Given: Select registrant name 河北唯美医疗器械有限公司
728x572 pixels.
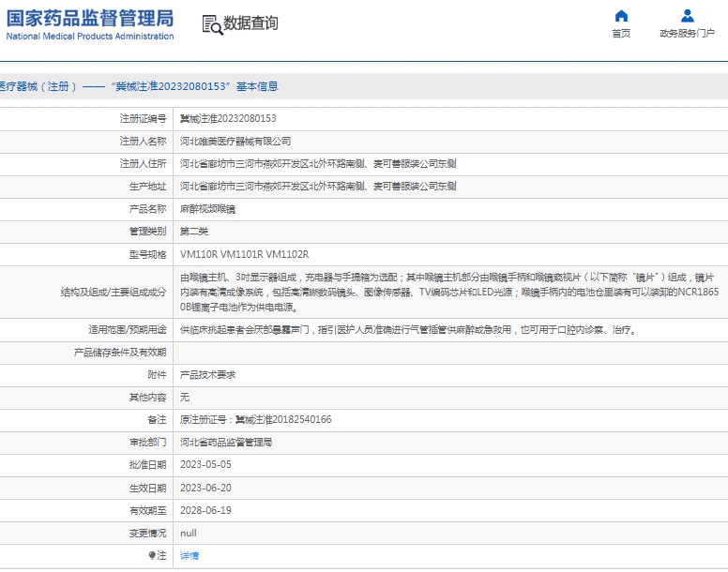Looking at the screenshot, I should click(x=235, y=141).
